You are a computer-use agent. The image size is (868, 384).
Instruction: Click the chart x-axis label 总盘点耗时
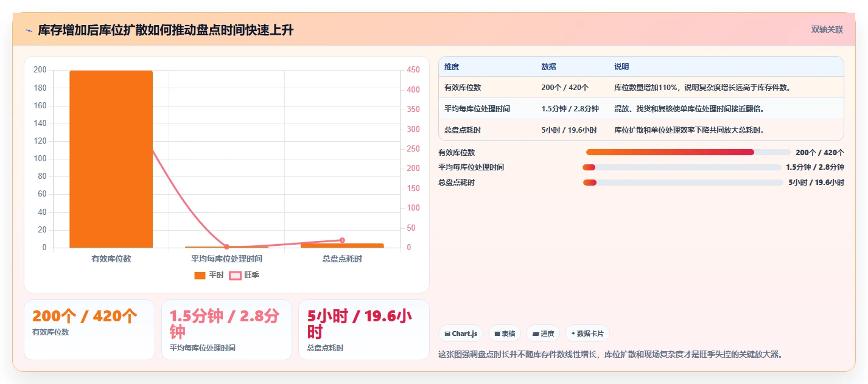342,259
